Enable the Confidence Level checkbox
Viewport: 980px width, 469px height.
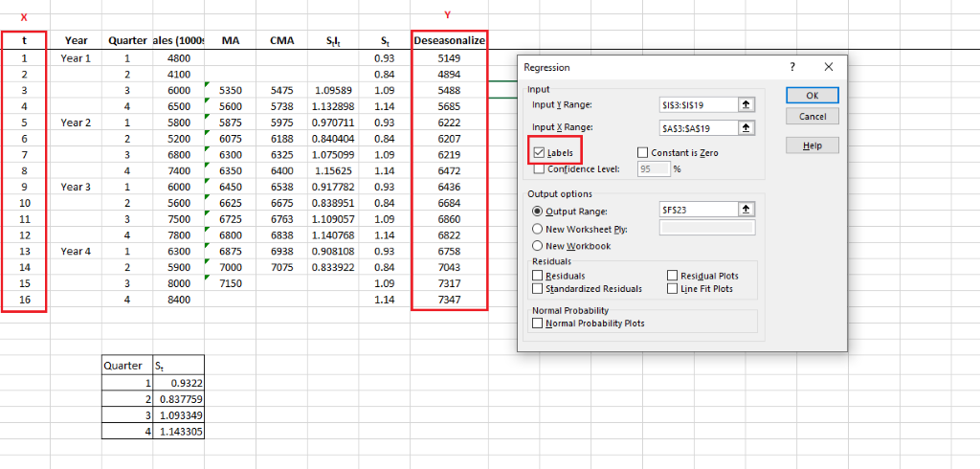coord(539,168)
